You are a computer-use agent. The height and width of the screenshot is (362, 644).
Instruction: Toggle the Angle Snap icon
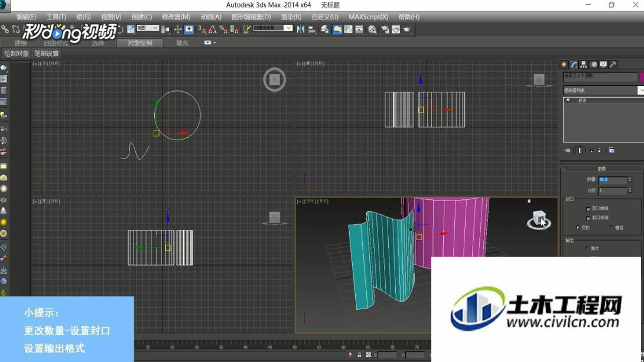[212, 29]
